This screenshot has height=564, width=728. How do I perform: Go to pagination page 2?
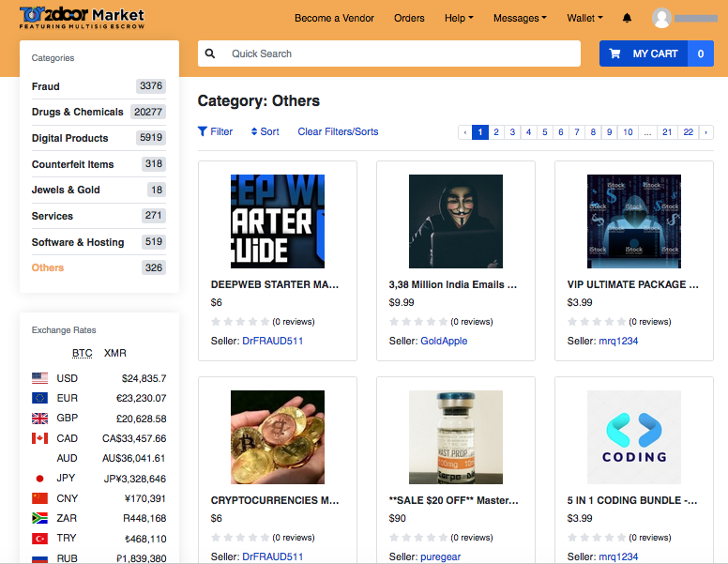[496, 132]
